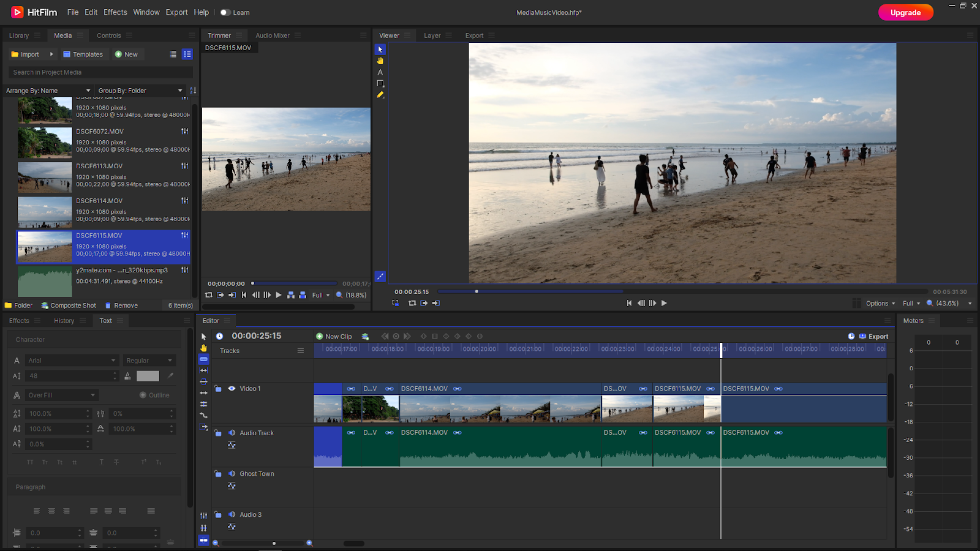Switch media panel to detailed view
The height and width of the screenshot is (551, 980).
[x=187, y=54]
